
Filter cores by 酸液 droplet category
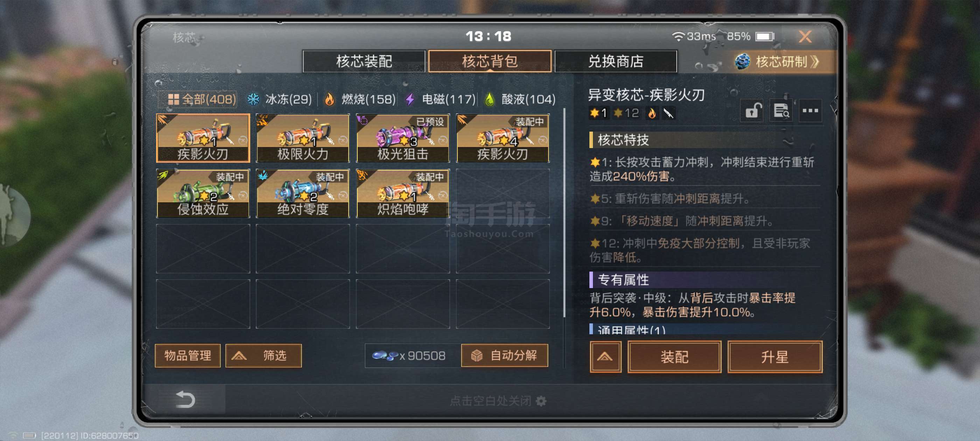click(x=521, y=100)
